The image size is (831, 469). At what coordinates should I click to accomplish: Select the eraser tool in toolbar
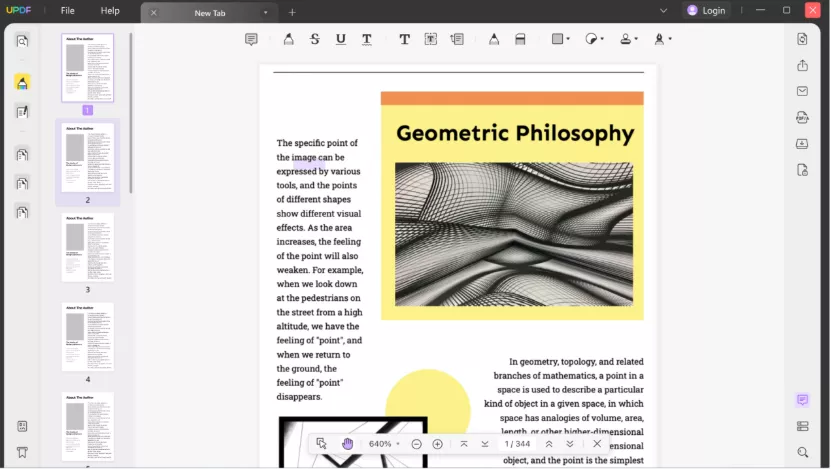pos(520,39)
